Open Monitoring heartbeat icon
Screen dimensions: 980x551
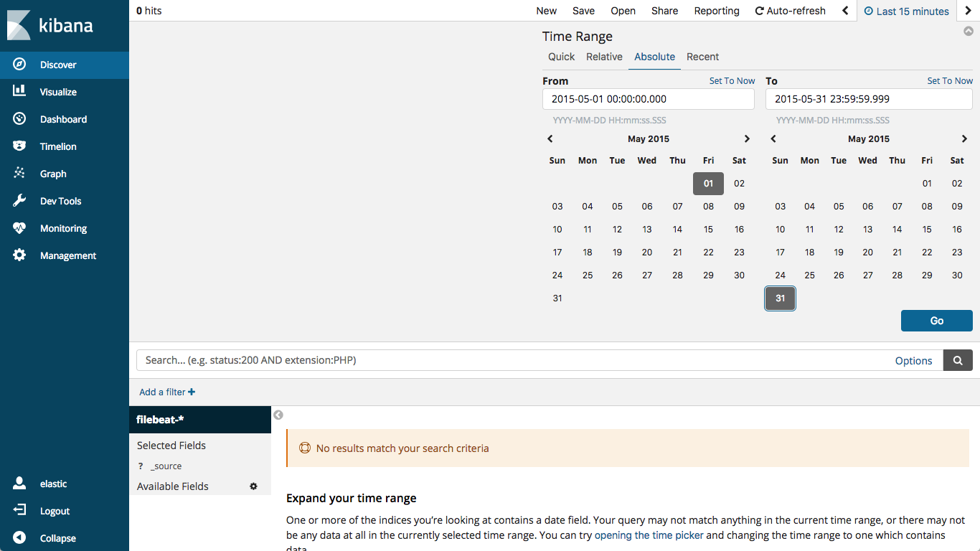click(19, 228)
